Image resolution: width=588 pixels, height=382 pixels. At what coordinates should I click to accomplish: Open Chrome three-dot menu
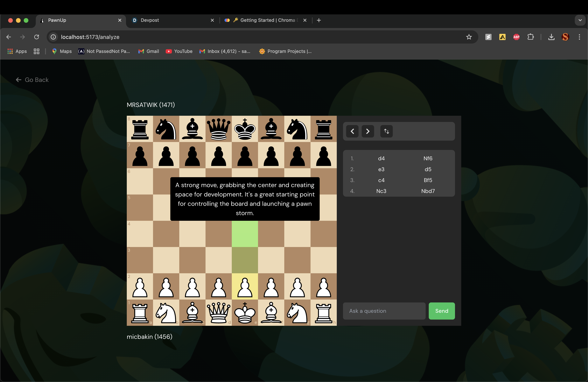579,37
